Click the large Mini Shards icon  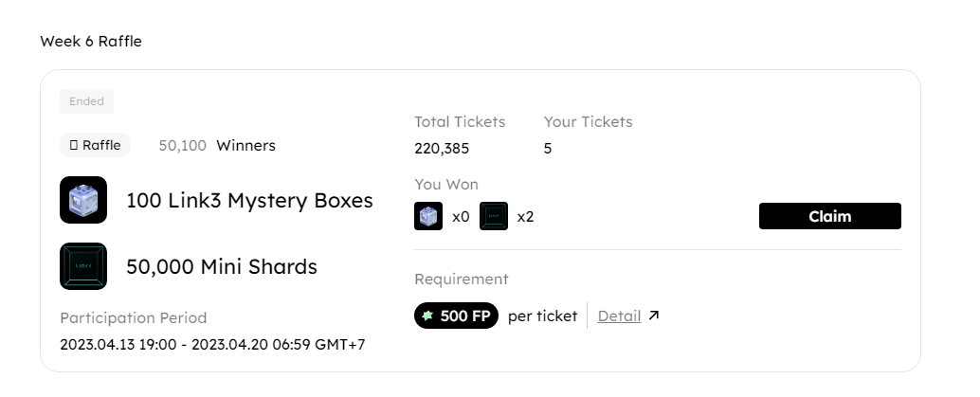click(x=83, y=266)
